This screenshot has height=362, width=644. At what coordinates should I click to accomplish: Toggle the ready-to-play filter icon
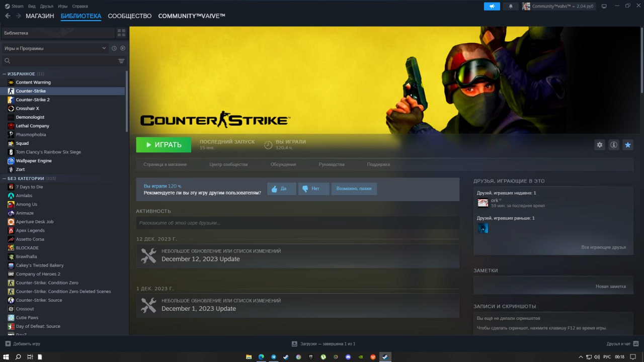[122, 48]
